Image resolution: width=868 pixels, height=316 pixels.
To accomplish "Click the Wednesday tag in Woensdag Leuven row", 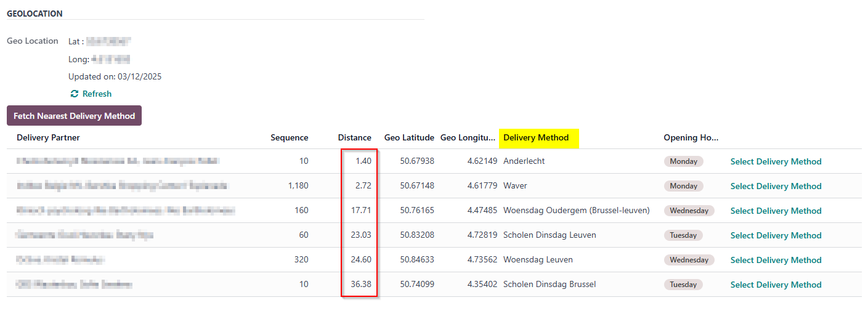I will (x=689, y=260).
